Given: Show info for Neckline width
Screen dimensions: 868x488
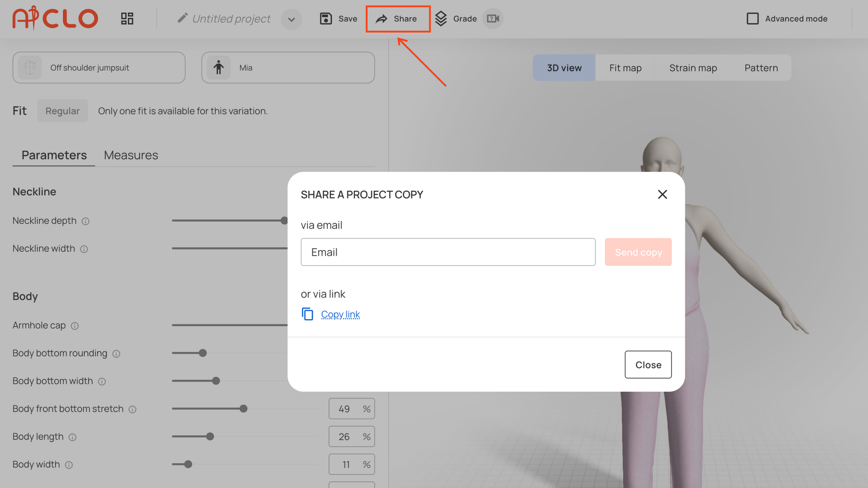Looking at the screenshot, I should click(x=84, y=249).
